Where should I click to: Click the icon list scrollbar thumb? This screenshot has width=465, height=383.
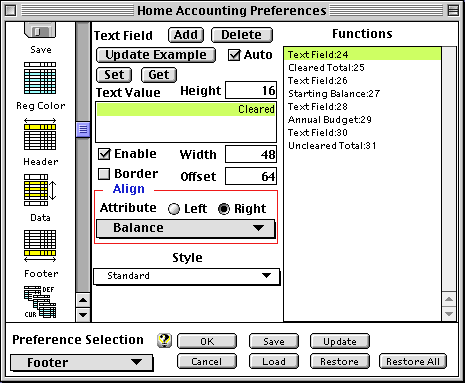click(x=83, y=129)
